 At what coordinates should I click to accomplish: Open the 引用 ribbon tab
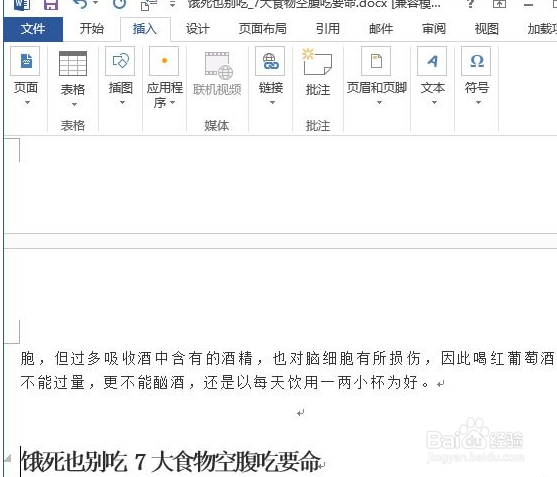[x=328, y=29]
